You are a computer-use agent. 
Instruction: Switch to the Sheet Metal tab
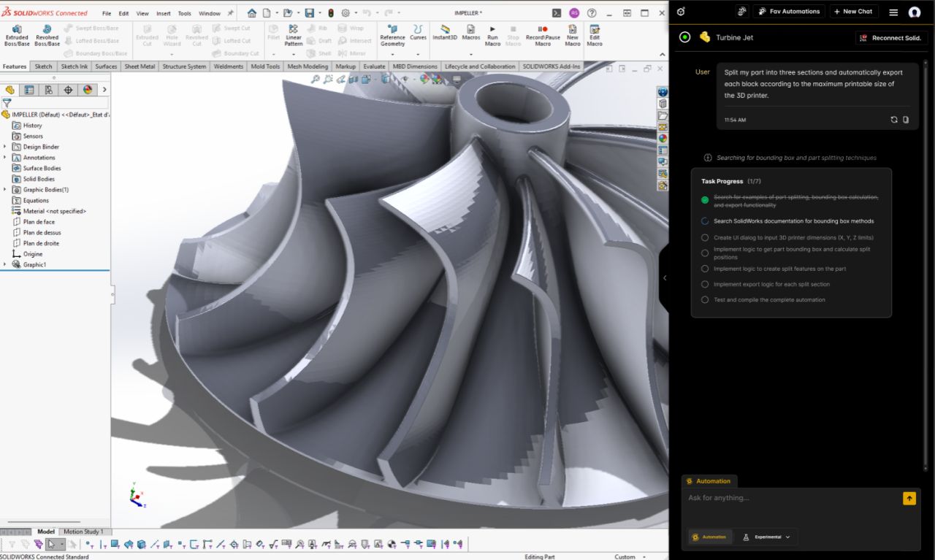140,66
